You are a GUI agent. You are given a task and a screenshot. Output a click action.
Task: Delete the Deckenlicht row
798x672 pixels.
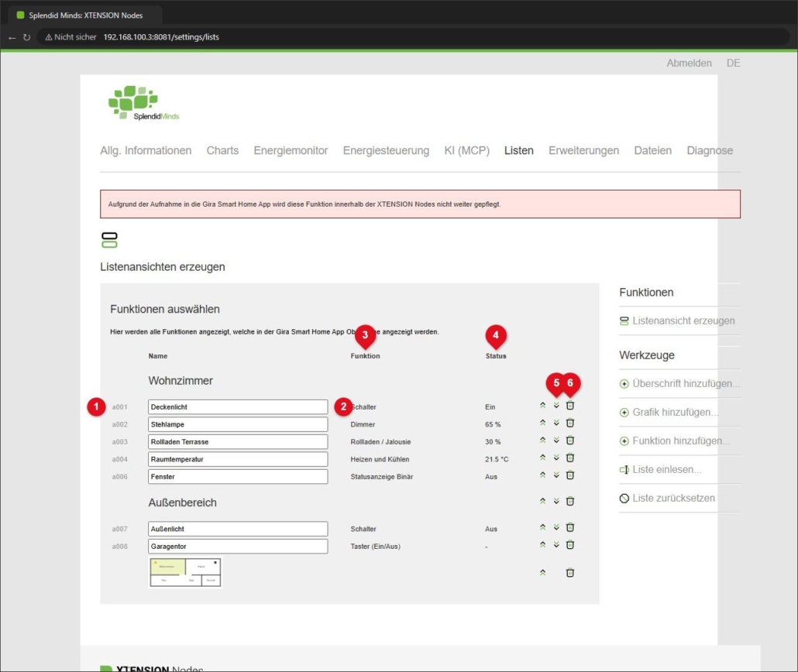pos(570,406)
